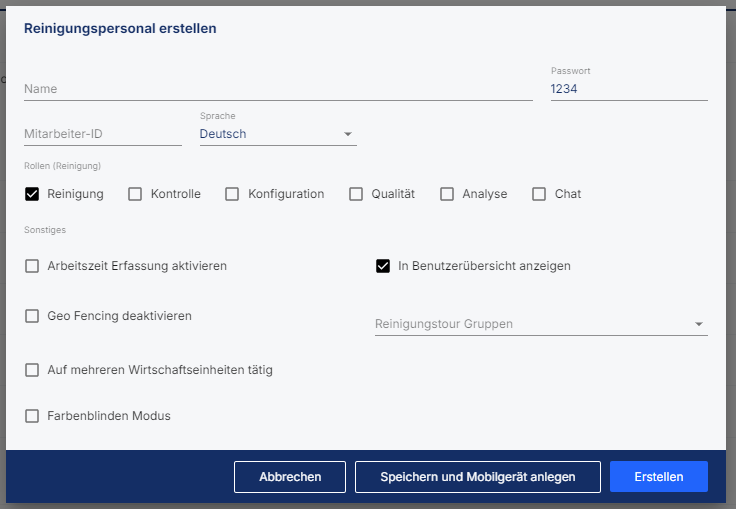
Task: Click the Name input field
Action: [278, 89]
